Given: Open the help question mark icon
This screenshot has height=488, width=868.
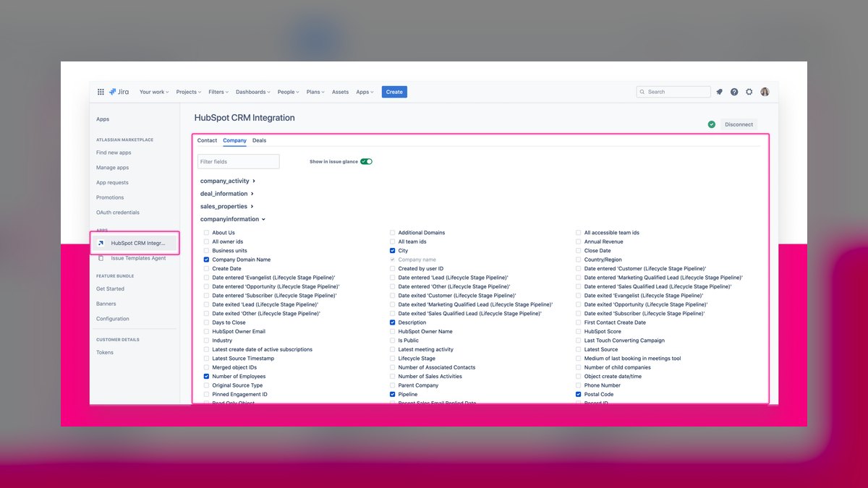Looking at the screenshot, I should click(734, 92).
